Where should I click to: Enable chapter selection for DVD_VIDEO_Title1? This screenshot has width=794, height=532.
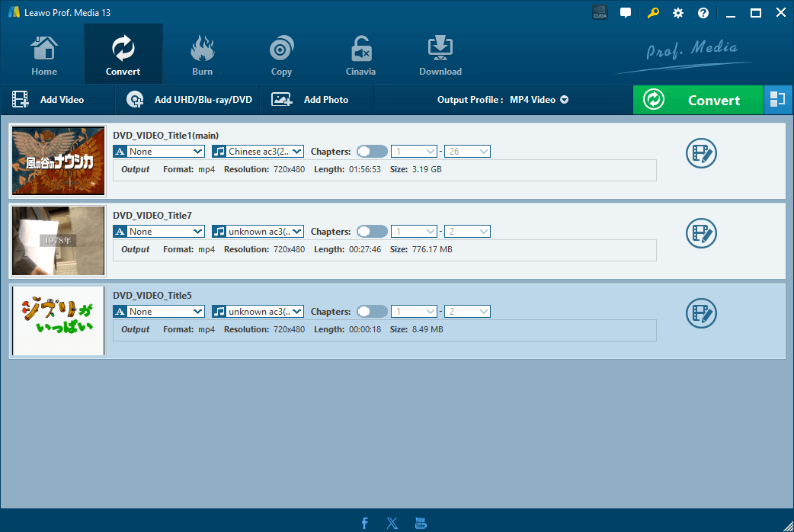pos(372,151)
